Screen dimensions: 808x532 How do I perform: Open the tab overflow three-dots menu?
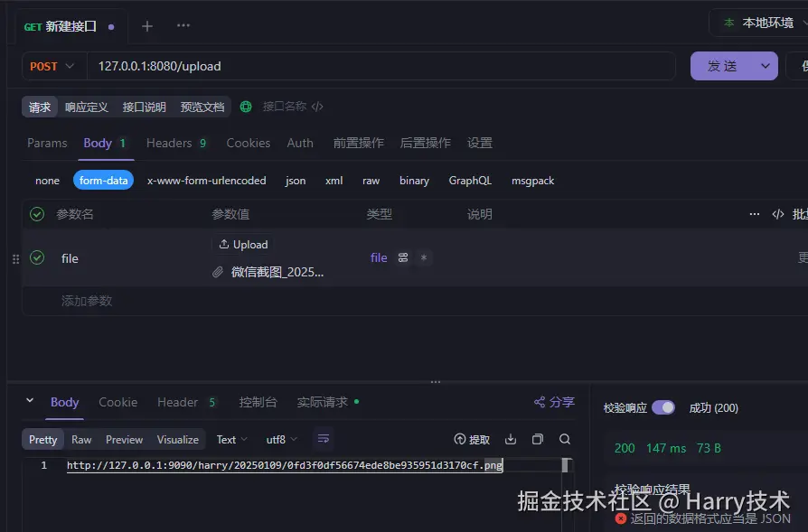pos(183,25)
